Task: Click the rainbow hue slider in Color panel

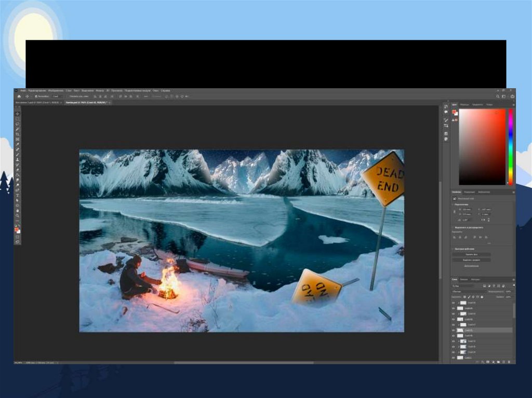Action: (510, 146)
